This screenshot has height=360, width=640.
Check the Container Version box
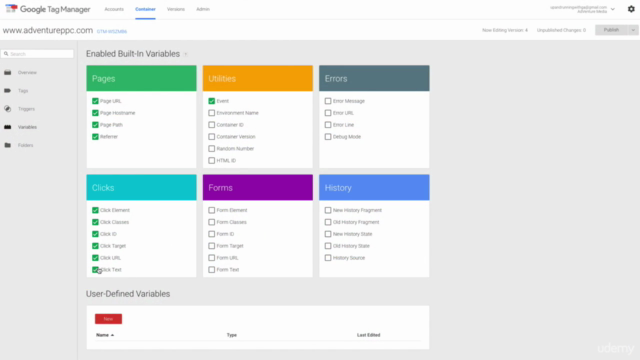point(211,137)
